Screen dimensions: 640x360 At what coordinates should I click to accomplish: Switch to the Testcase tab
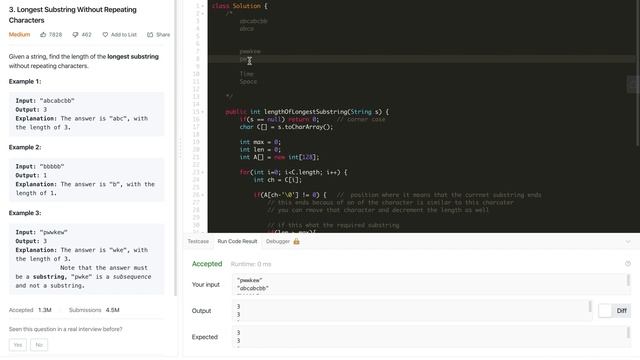click(x=198, y=241)
